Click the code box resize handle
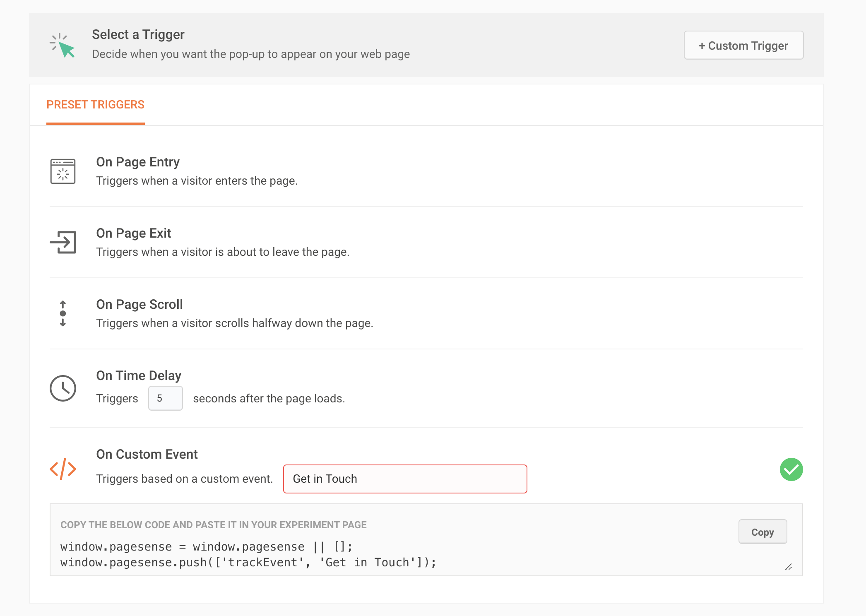Image resolution: width=866 pixels, height=616 pixels. (x=789, y=567)
